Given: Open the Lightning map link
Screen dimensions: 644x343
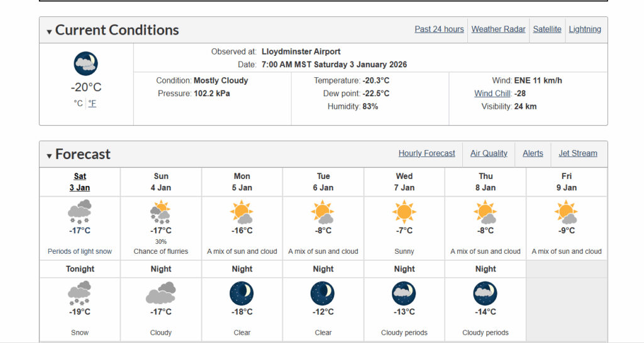Looking at the screenshot, I should pyautogui.click(x=585, y=29).
